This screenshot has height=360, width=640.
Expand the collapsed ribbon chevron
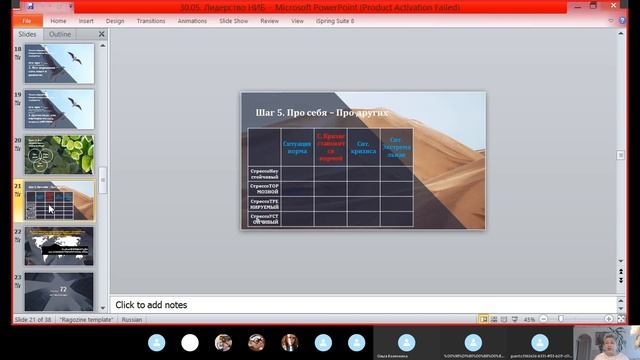click(x=611, y=20)
